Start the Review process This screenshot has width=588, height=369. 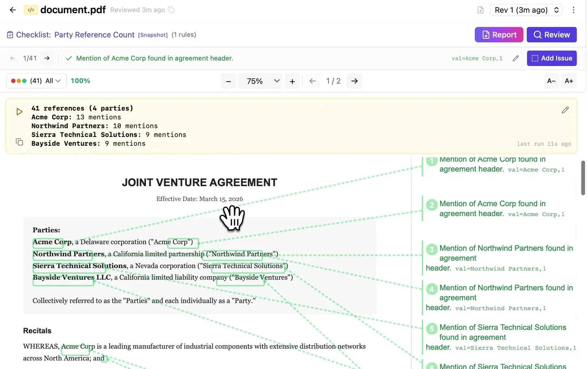click(x=552, y=35)
